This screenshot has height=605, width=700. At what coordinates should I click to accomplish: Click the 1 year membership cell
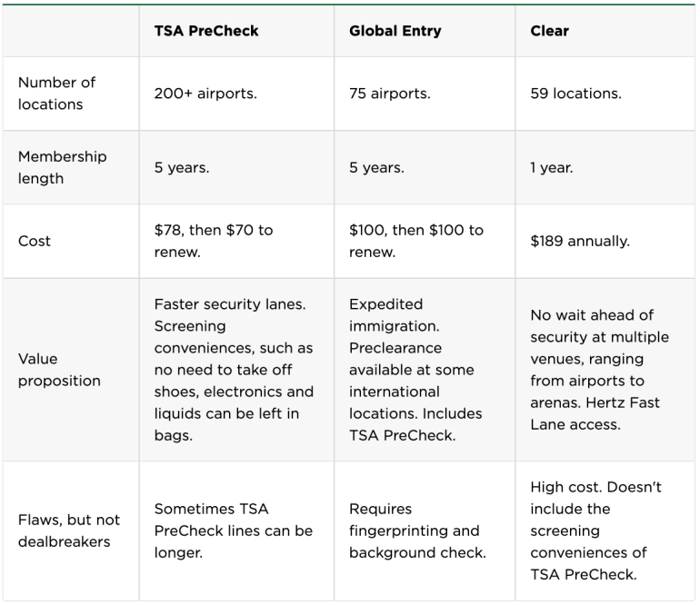552,168
